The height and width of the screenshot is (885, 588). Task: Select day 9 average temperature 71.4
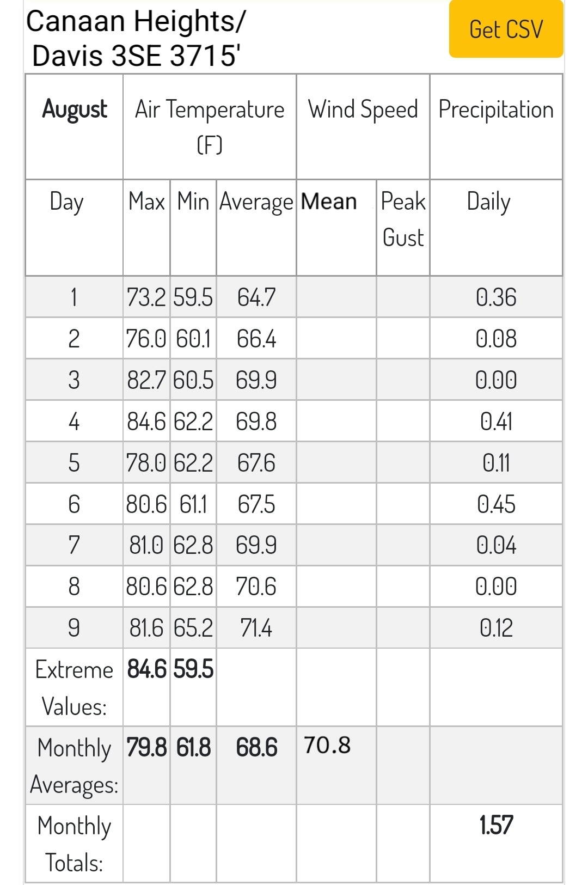coord(256,628)
